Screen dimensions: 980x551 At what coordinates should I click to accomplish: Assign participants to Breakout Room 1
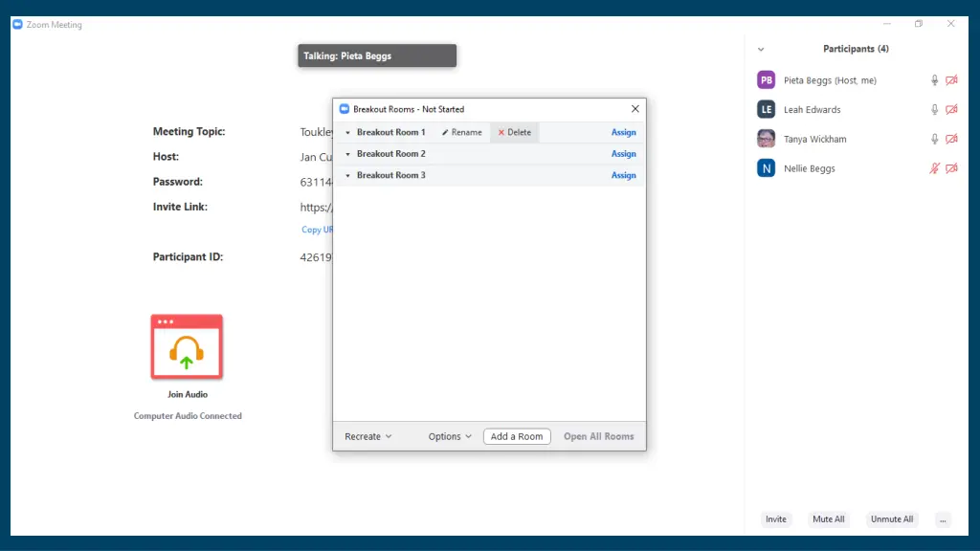[623, 132]
